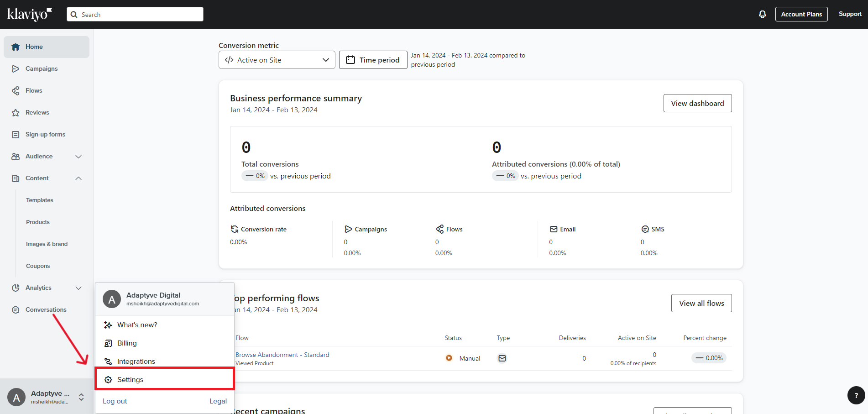868x414 pixels.
Task: Expand the Audience sidebar section
Action: (78, 157)
